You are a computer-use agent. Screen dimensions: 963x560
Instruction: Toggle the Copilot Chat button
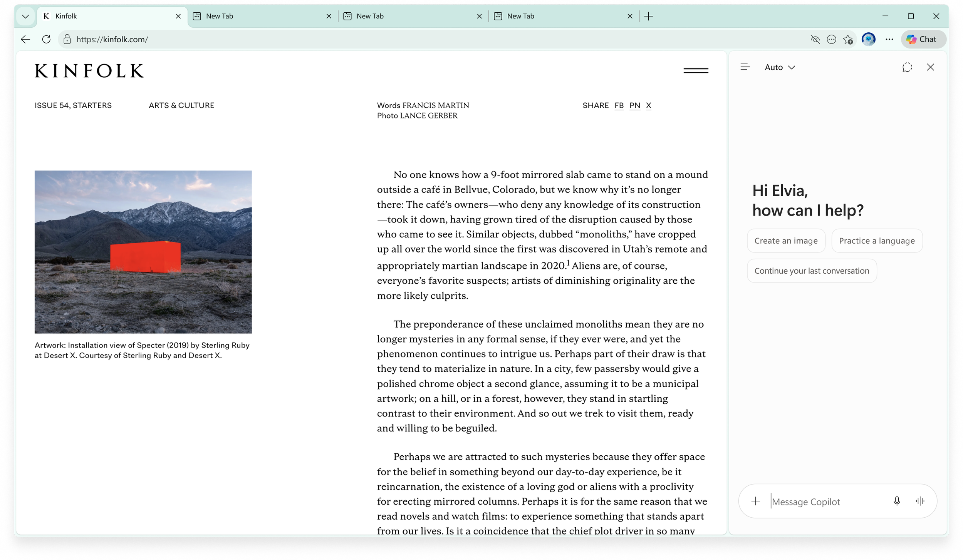[x=923, y=39]
